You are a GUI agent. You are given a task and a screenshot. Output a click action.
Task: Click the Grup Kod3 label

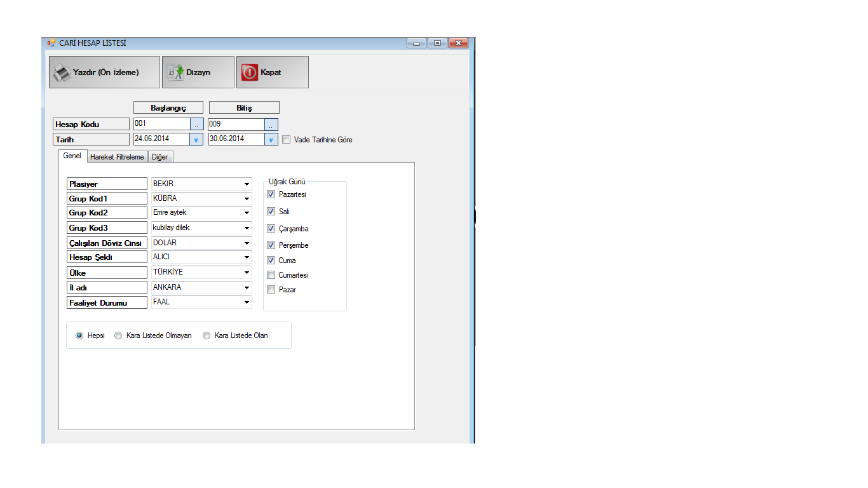click(107, 228)
